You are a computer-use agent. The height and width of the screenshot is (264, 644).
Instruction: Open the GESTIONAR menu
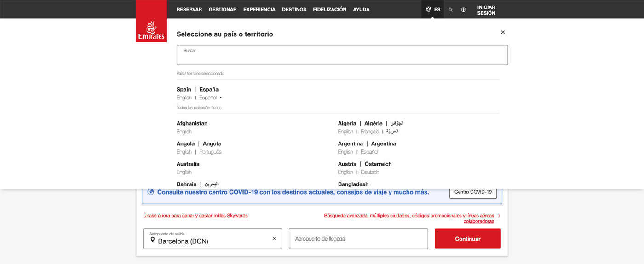223,9
